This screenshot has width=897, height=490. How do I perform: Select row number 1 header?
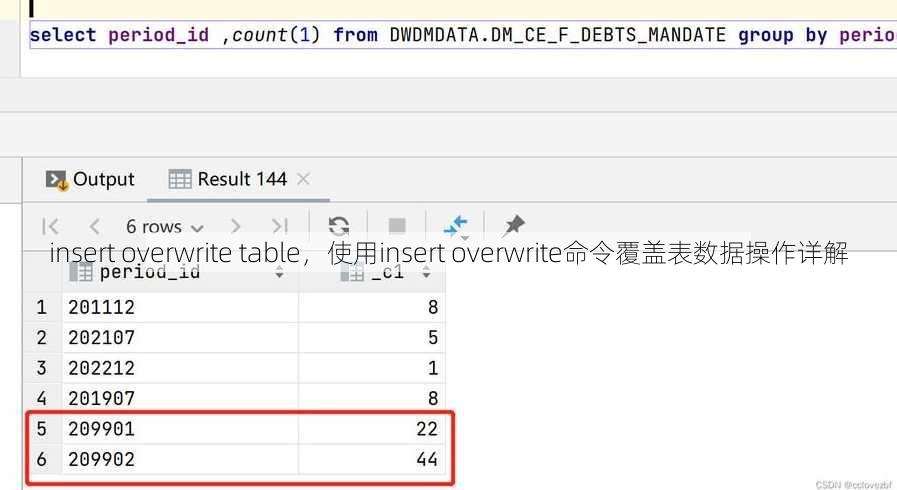pyautogui.click(x=42, y=307)
